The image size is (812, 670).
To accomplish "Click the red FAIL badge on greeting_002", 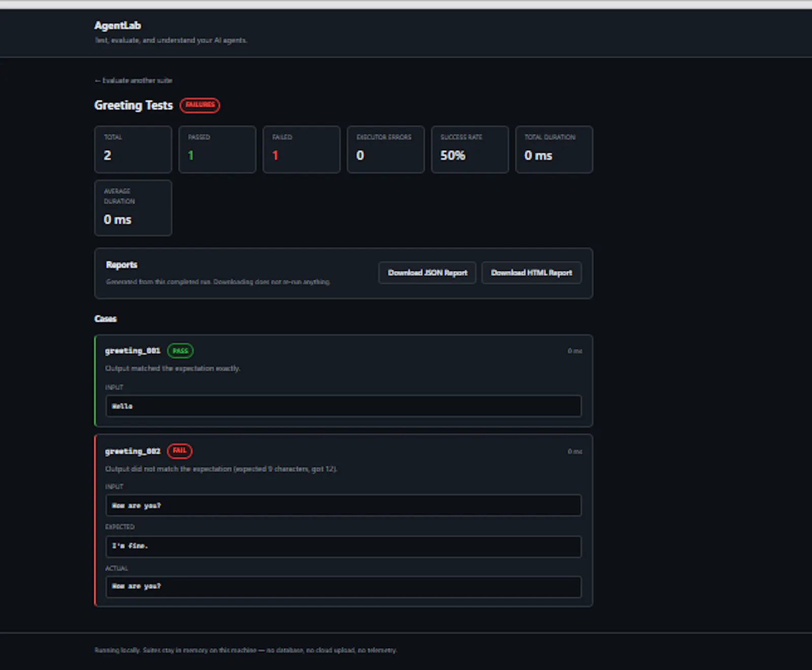I will [x=180, y=451].
